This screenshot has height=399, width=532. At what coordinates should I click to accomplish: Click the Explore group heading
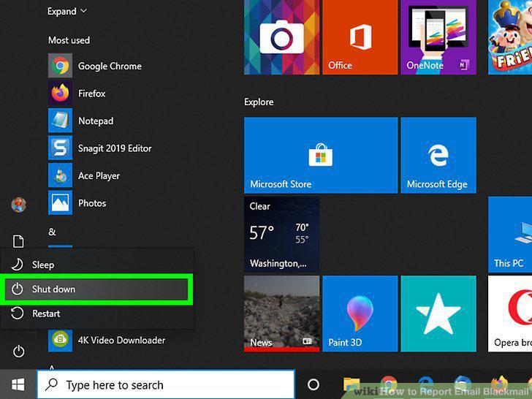click(259, 102)
